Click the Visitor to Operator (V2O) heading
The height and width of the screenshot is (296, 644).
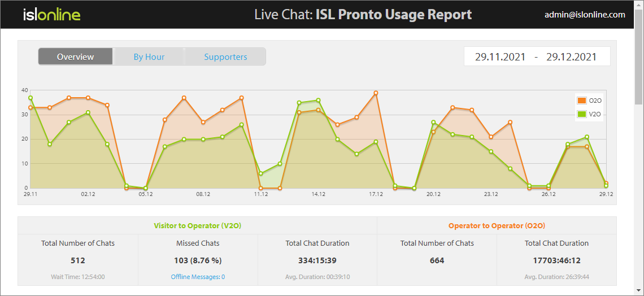pos(197,225)
